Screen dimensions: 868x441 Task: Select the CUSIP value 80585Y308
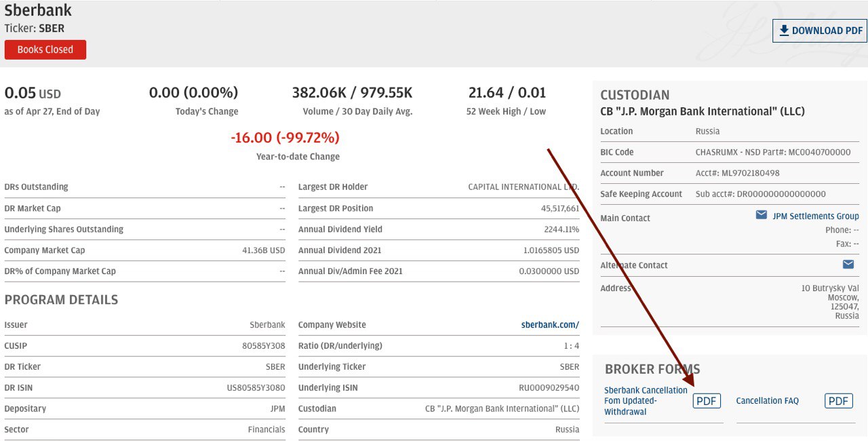pos(263,346)
